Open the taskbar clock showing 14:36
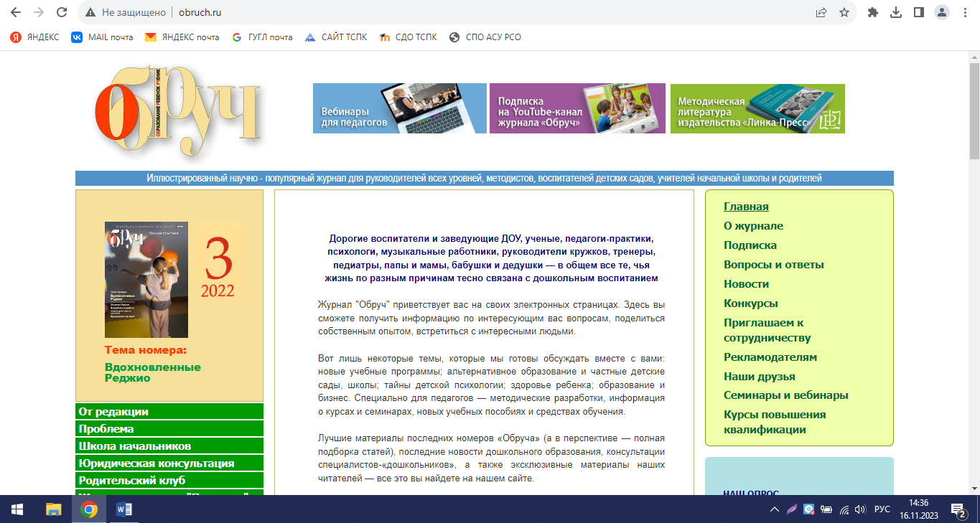This screenshot has width=980, height=523. pyautogui.click(x=918, y=509)
